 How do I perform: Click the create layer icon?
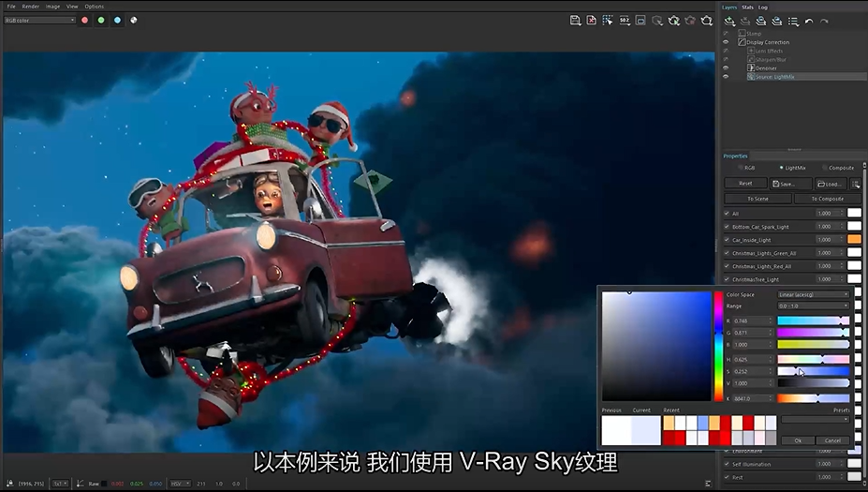pyautogui.click(x=729, y=21)
